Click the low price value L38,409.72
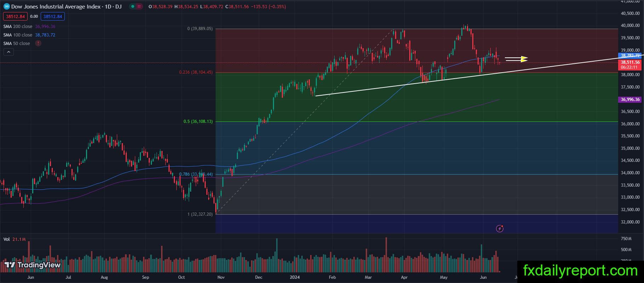644x283 pixels. (212, 7)
